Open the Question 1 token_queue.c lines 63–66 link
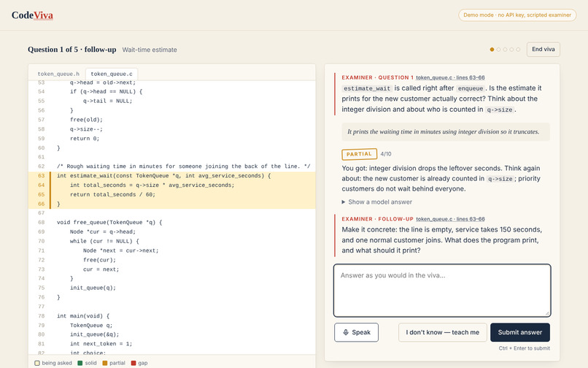 [450, 77]
